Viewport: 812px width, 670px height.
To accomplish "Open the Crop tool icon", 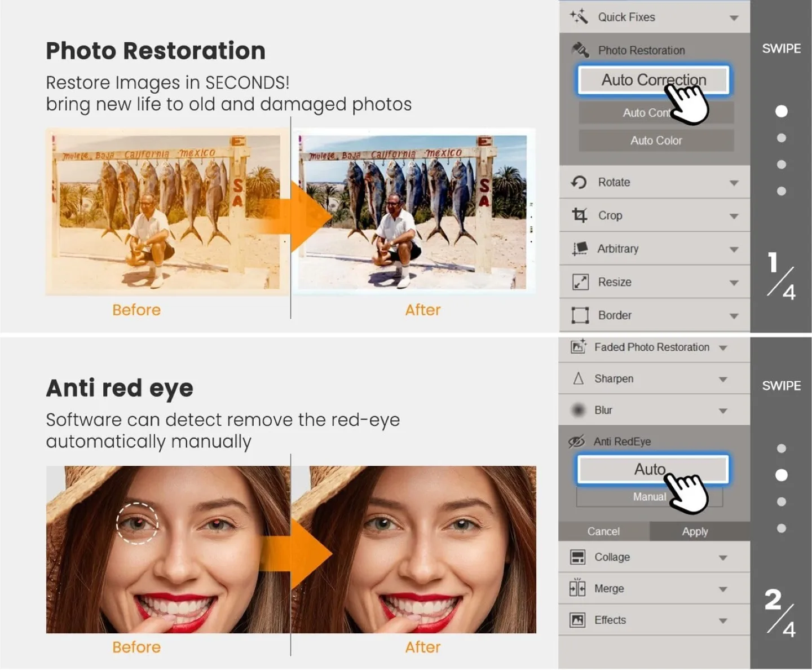I will (579, 215).
